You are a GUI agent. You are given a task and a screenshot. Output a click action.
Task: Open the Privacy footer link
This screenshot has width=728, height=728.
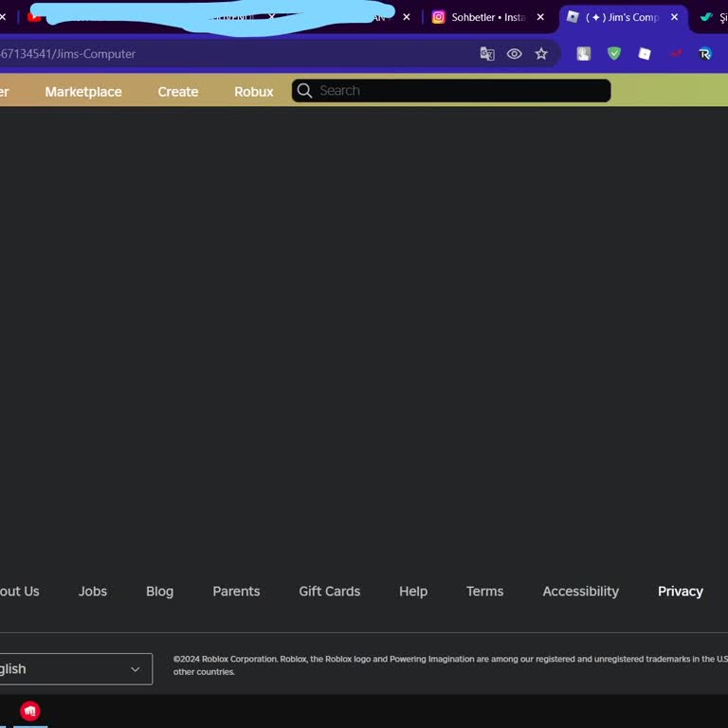click(x=681, y=591)
